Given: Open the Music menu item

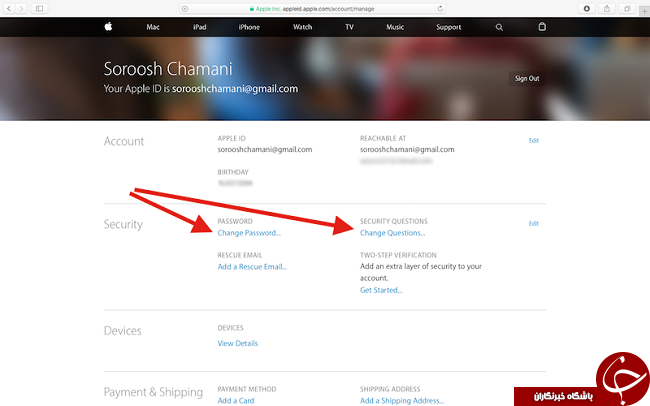Looking at the screenshot, I should tap(395, 27).
